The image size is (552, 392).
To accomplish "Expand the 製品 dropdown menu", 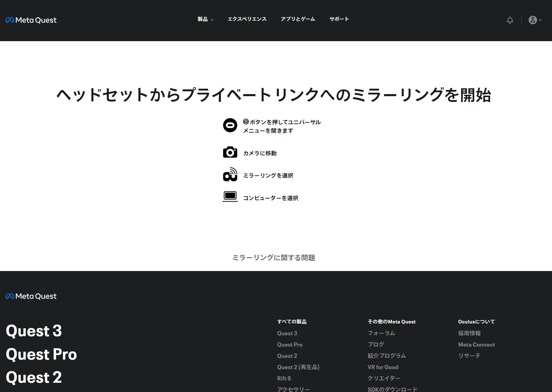I will pyautogui.click(x=205, y=19).
